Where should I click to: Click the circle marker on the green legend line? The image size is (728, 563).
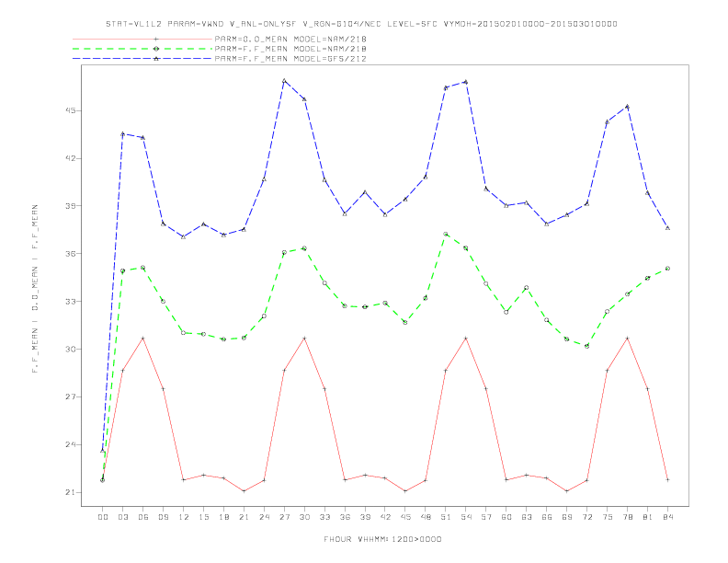[156, 49]
